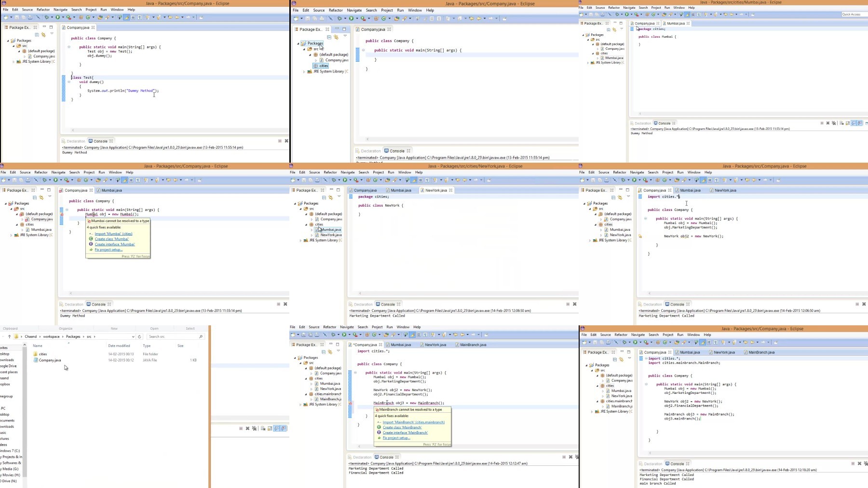Toggle Mark Occurrences in window printing main branch Called
This screenshot has height=488, width=868.
[x=703, y=342]
